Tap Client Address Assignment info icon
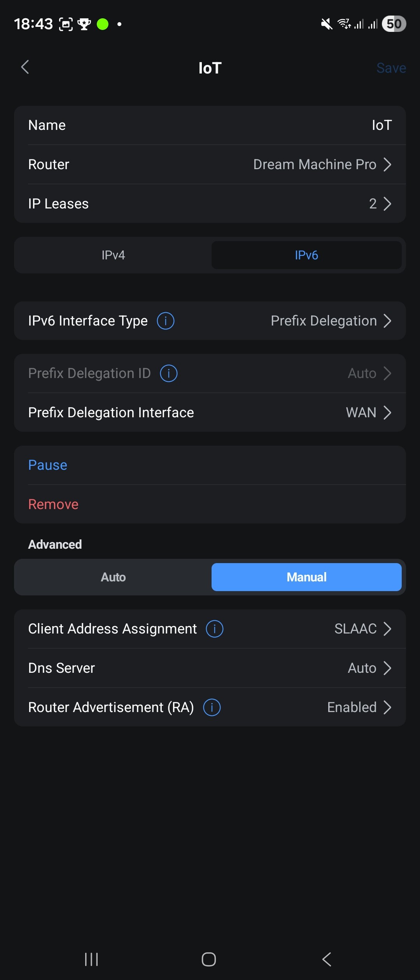Screen dimensions: 420x980 (215, 629)
